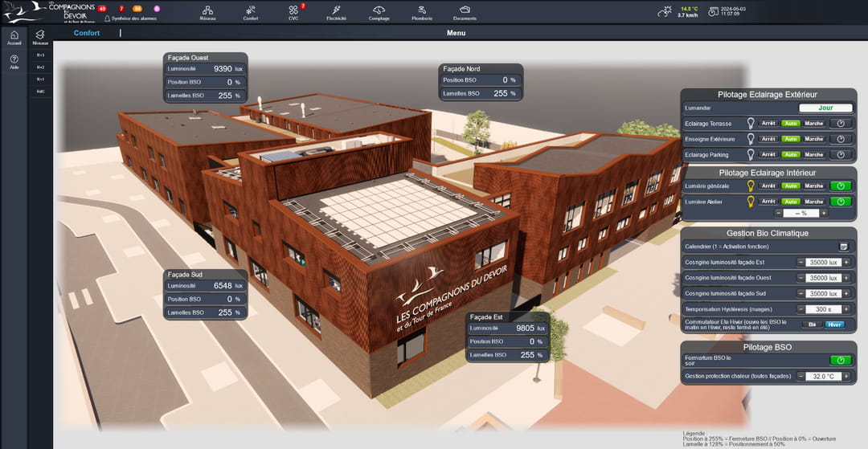This screenshot has width=868, height=449.
Task: Click the Eclairage Parking bulb icon
Action: coord(751,154)
